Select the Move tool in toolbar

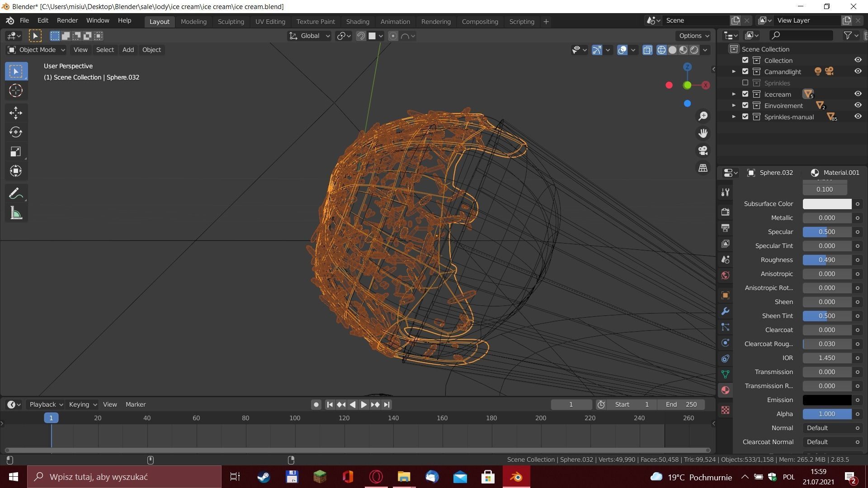click(x=16, y=113)
